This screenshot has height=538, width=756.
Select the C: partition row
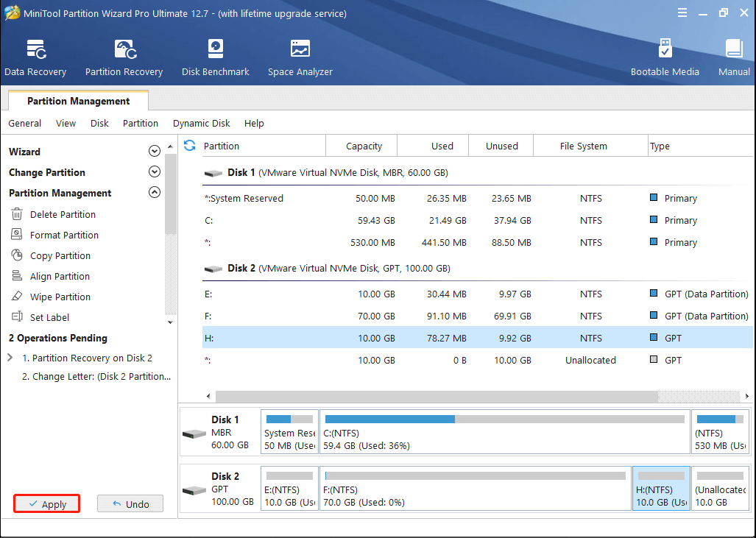[x=477, y=220]
